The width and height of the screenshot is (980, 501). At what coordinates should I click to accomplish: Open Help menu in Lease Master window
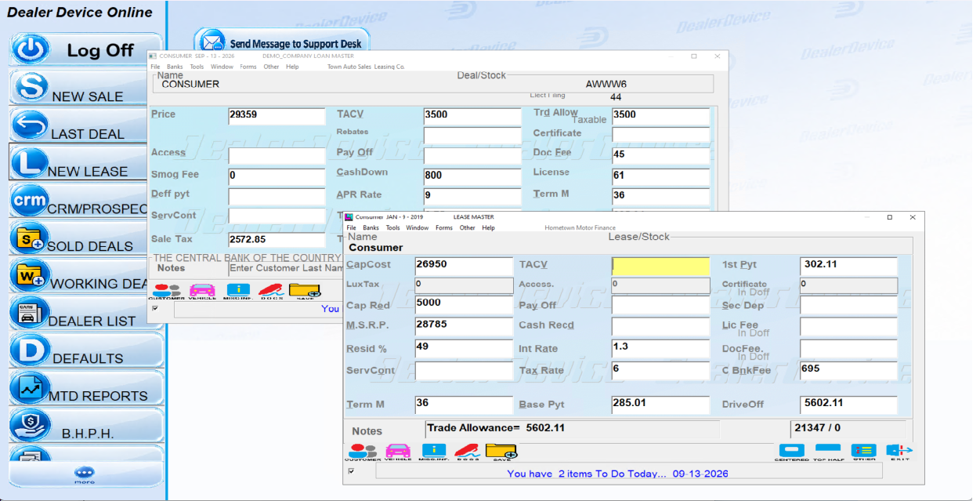(488, 228)
